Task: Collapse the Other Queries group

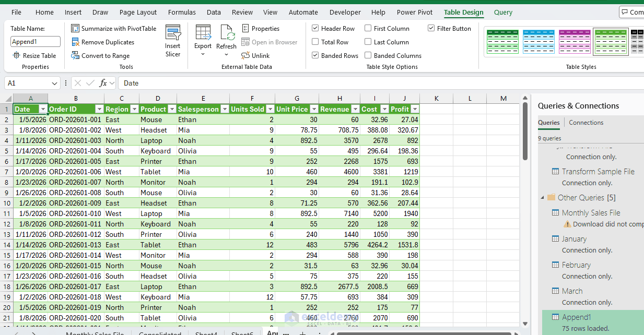Action: tap(542, 198)
